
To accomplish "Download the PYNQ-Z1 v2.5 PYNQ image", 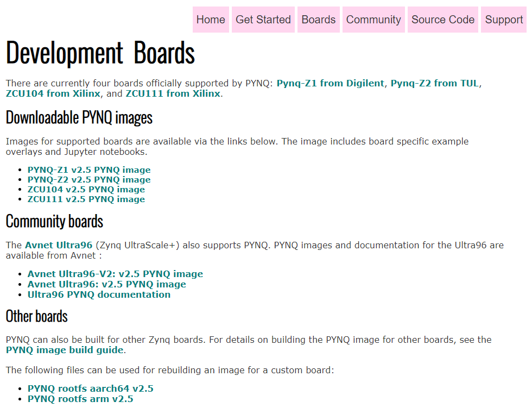I will pos(89,170).
